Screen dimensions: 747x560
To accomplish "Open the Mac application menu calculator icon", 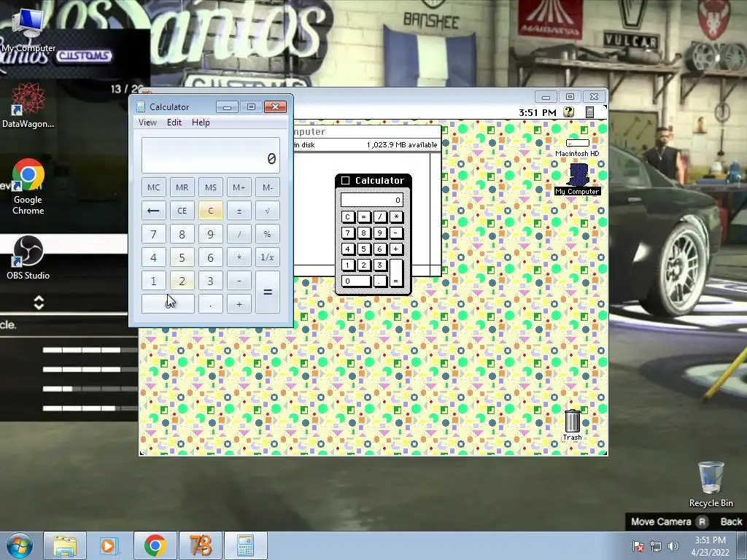I will pos(589,112).
